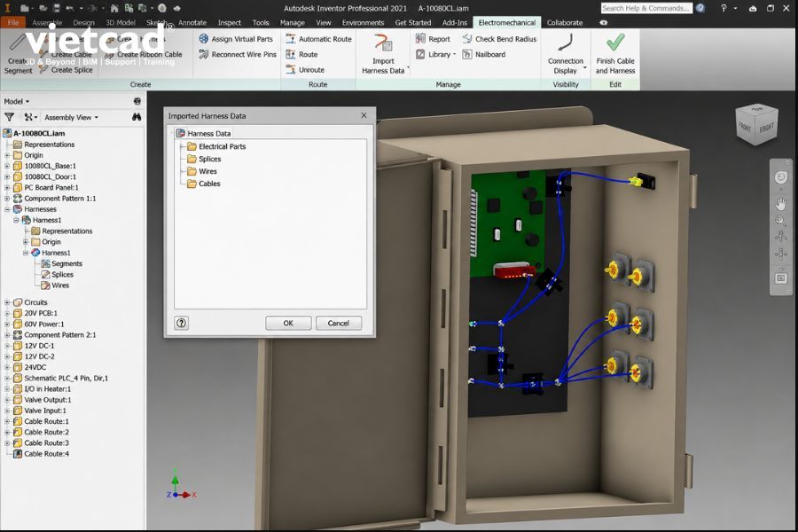Select Wires under Harness1 in browser
The image size is (798, 532).
coord(55,286)
